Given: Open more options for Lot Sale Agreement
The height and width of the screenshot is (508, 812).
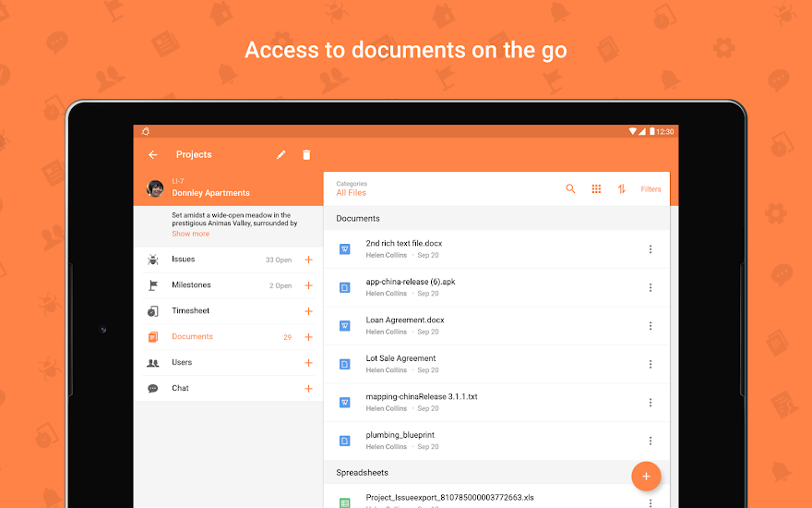Looking at the screenshot, I should tap(651, 365).
